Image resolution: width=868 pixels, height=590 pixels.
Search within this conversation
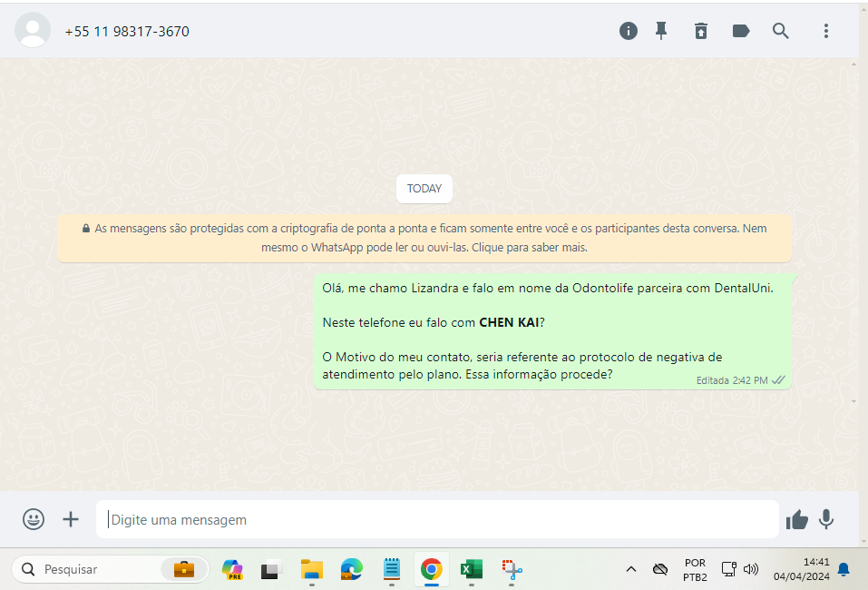[x=781, y=31]
